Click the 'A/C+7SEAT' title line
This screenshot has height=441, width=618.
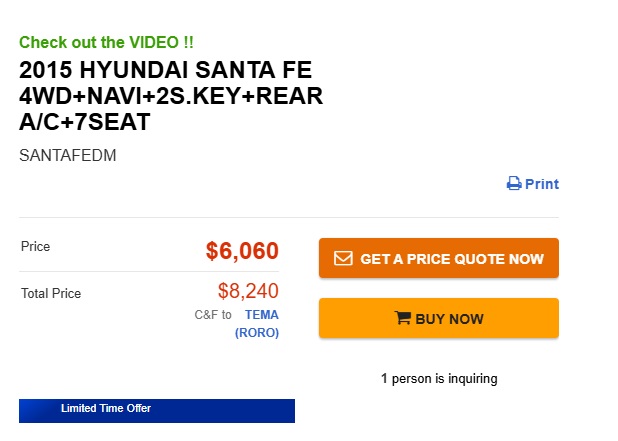point(84,123)
